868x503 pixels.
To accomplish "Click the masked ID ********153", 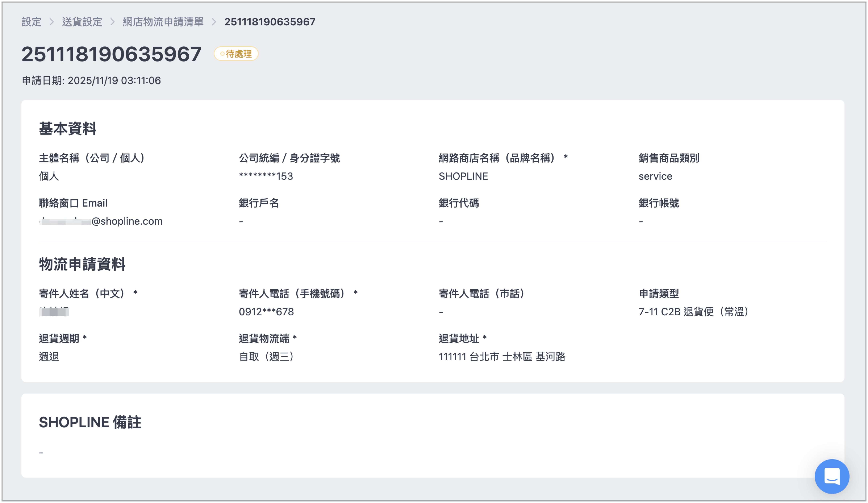I will click(266, 176).
